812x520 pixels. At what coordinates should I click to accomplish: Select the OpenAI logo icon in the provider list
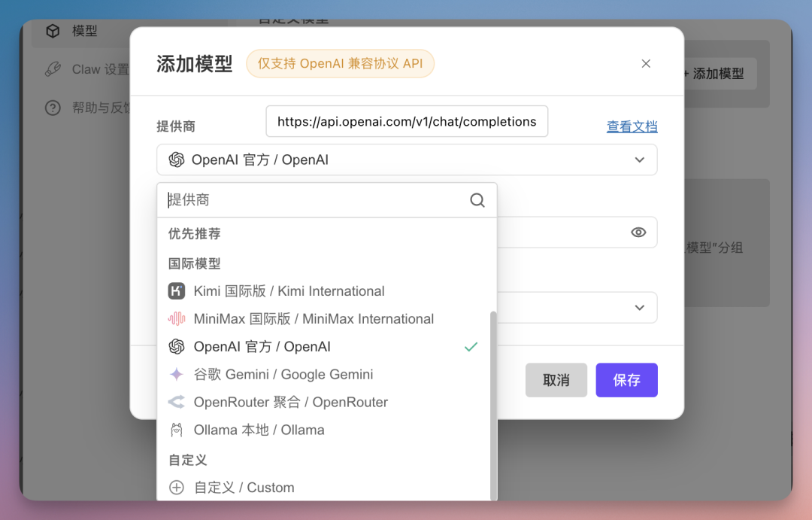coord(177,346)
